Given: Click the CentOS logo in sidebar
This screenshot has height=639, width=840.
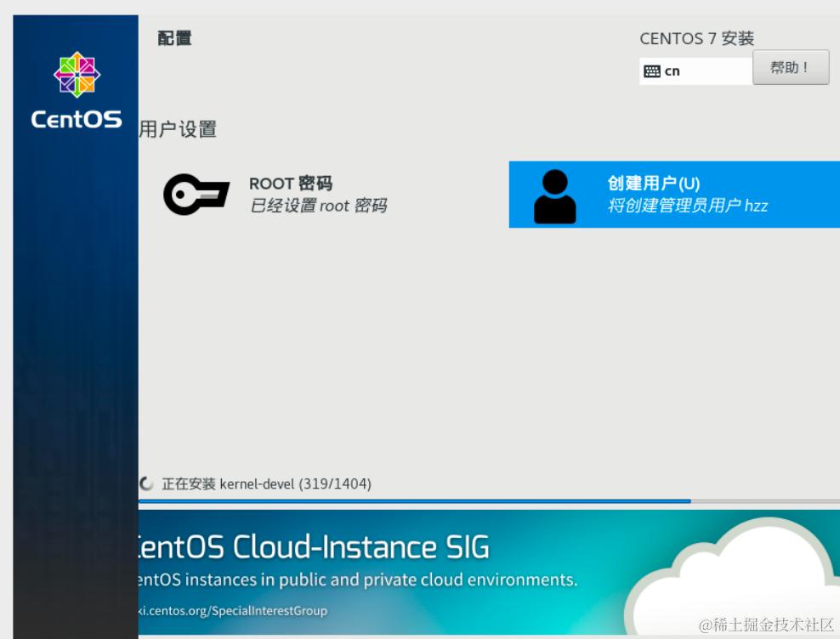Looking at the screenshot, I should (x=77, y=90).
